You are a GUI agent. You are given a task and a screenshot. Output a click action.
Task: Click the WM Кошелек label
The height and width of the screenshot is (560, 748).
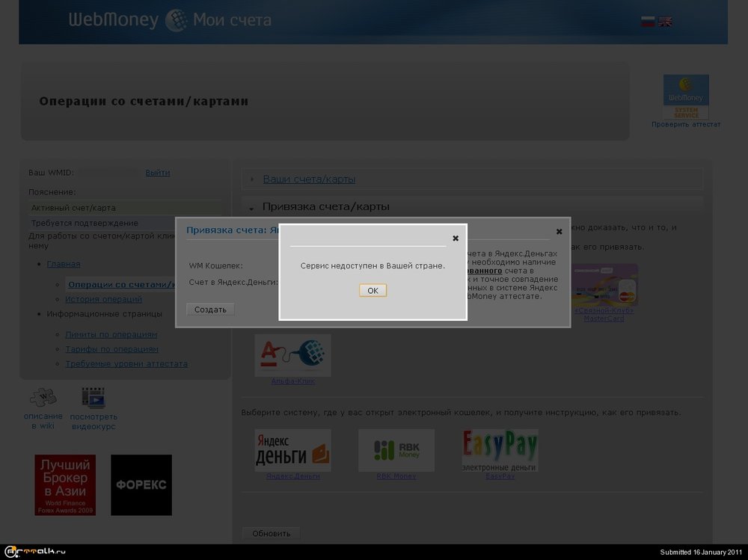(215, 265)
